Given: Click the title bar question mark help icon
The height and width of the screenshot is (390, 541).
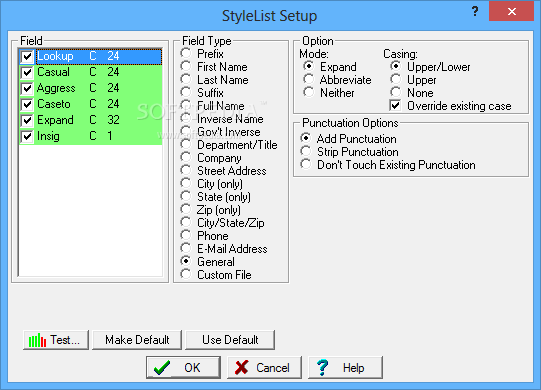Looking at the screenshot, I should pyautogui.click(x=475, y=11).
